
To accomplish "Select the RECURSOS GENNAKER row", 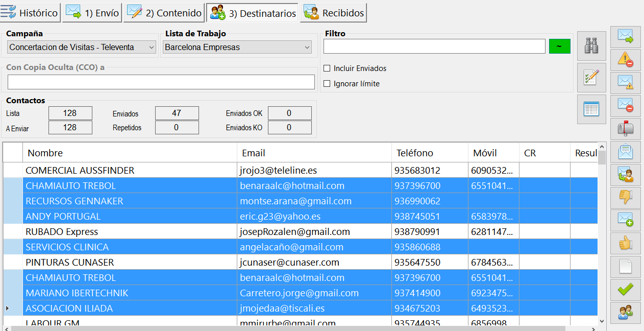I will [x=301, y=201].
